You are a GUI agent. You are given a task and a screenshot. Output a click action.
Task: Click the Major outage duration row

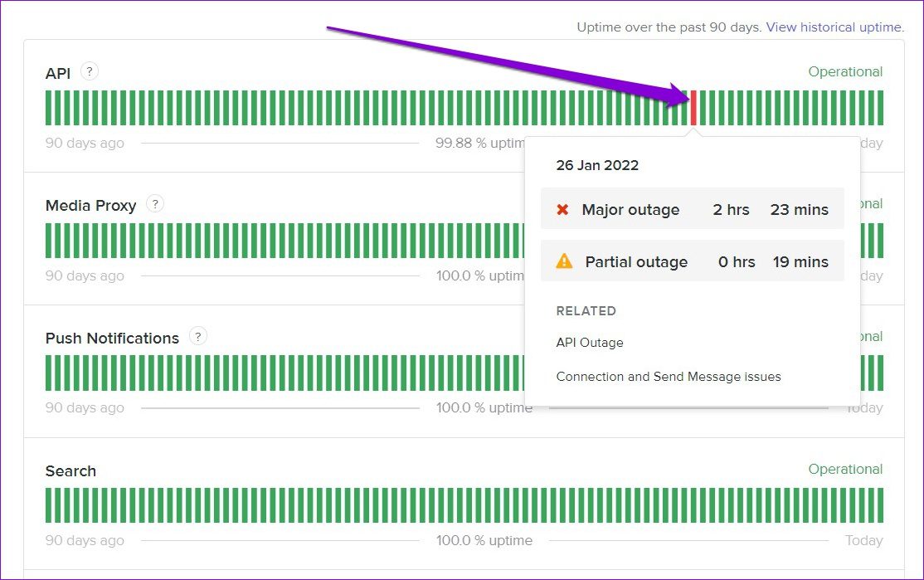coord(692,210)
